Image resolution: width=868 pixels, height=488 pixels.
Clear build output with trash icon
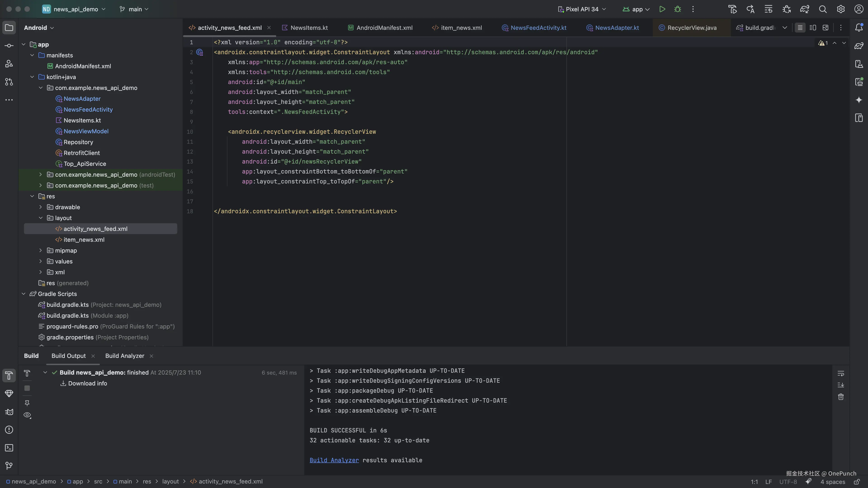click(841, 397)
